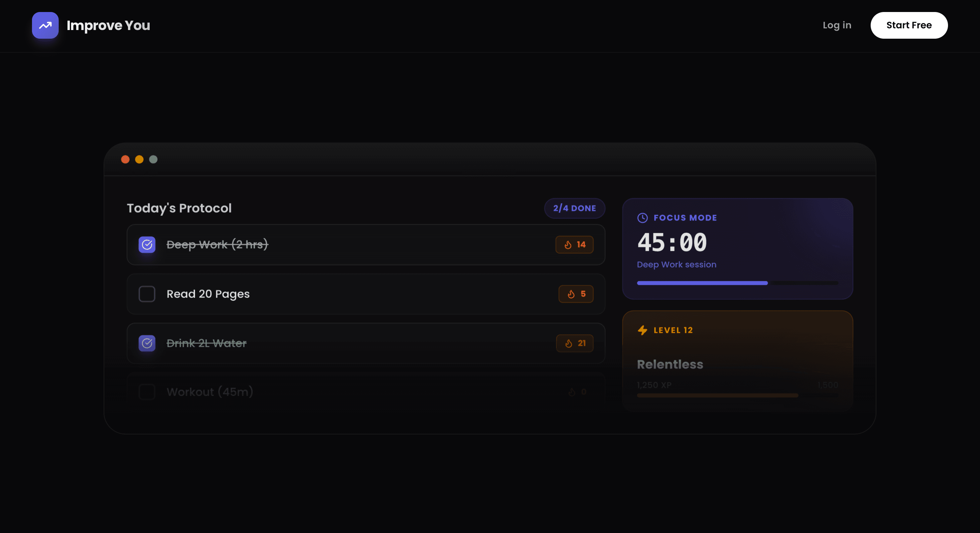Image resolution: width=980 pixels, height=533 pixels.
Task: Click the orange window dot in mockup
Action: point(139,159)
